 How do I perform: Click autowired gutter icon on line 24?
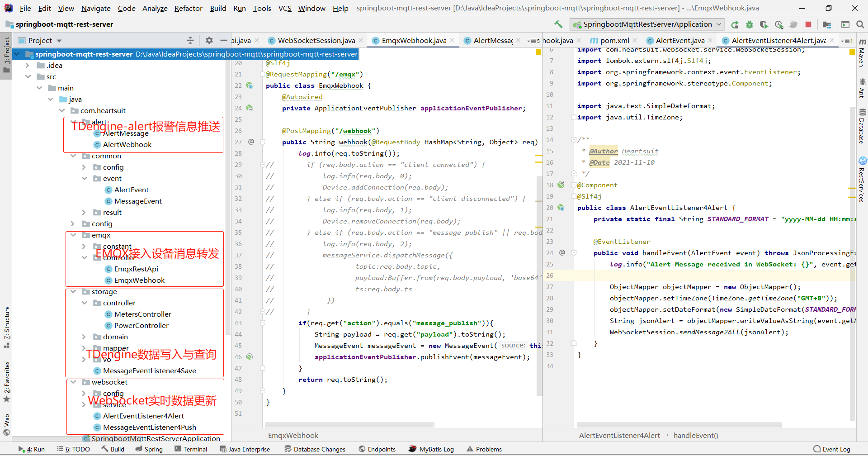point(250,108)
